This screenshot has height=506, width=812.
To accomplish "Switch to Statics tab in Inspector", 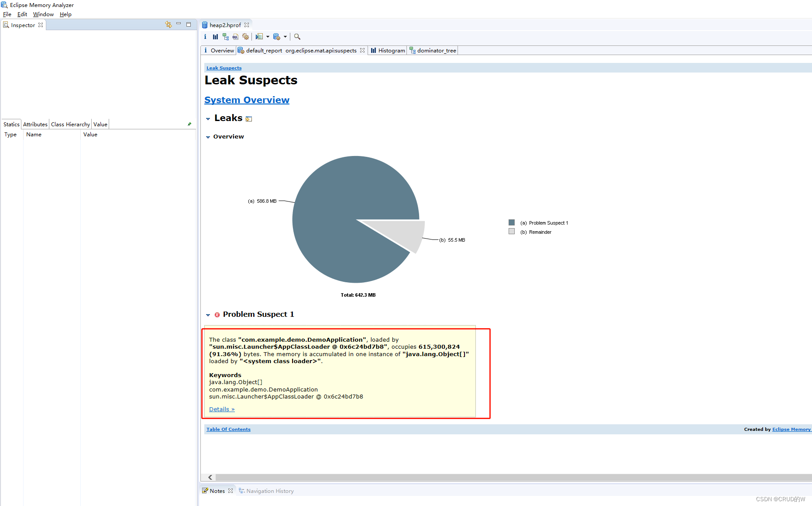I will point(11,125).
